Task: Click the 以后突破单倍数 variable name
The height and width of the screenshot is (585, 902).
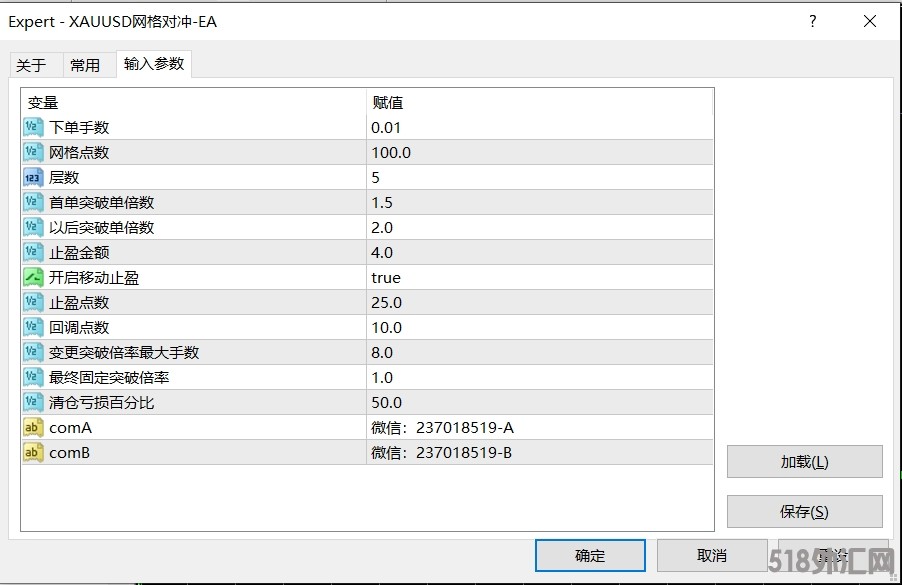Action: 101,227
